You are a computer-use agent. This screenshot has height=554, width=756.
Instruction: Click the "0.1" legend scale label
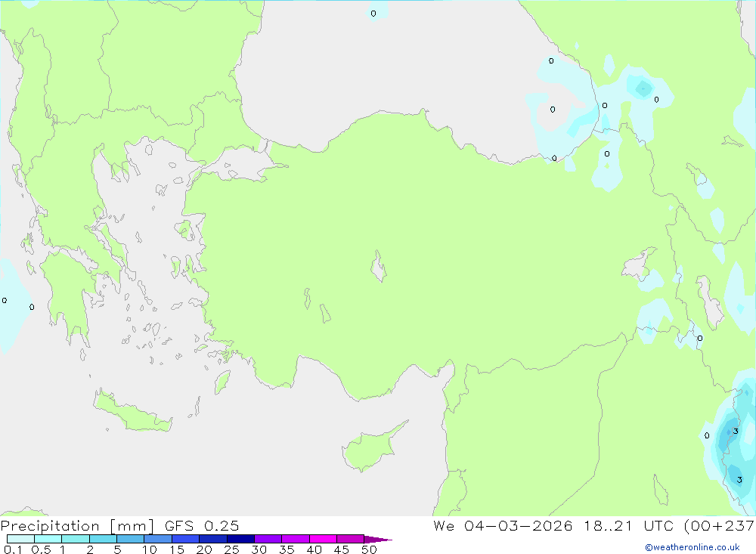coord(13,549)
